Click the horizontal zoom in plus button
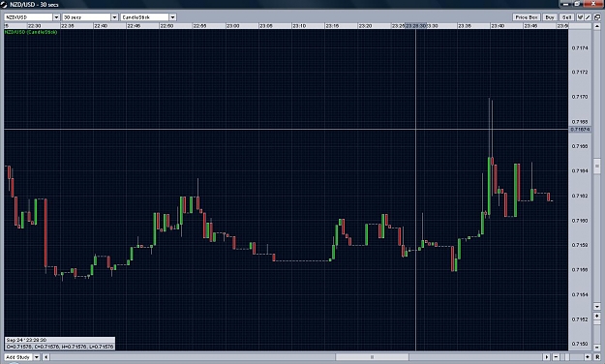 click(x=588, y=357)
